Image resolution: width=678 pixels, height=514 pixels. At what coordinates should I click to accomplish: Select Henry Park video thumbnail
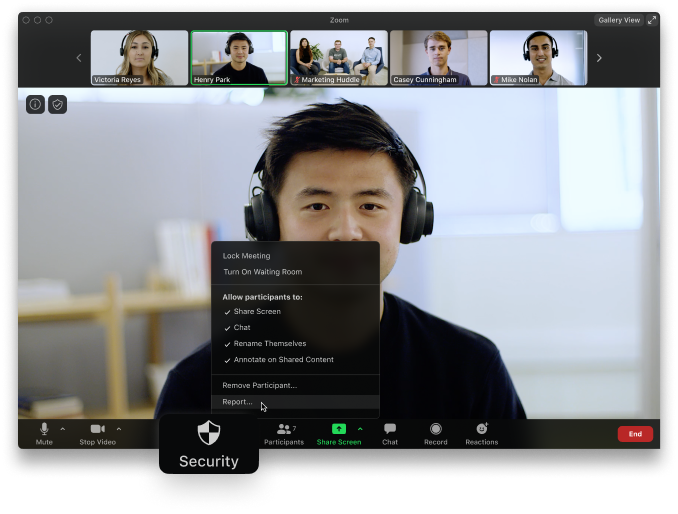pyautogui.click(x=239, y=57)
